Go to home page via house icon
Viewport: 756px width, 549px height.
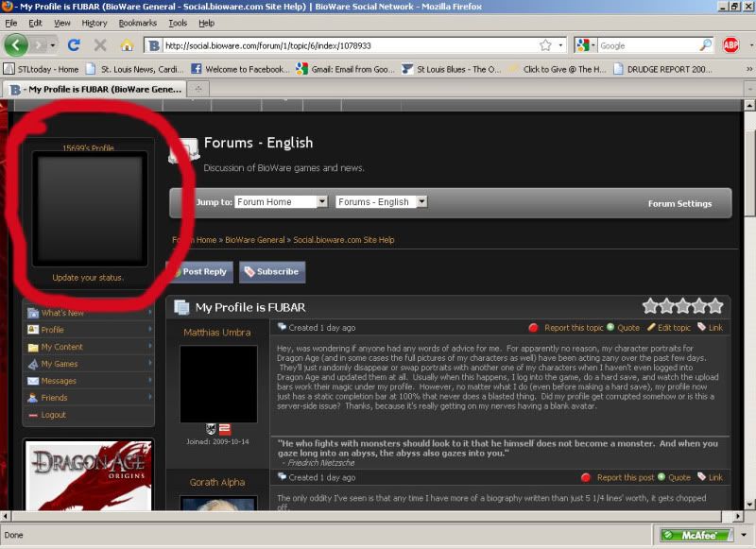click(127, 44)
